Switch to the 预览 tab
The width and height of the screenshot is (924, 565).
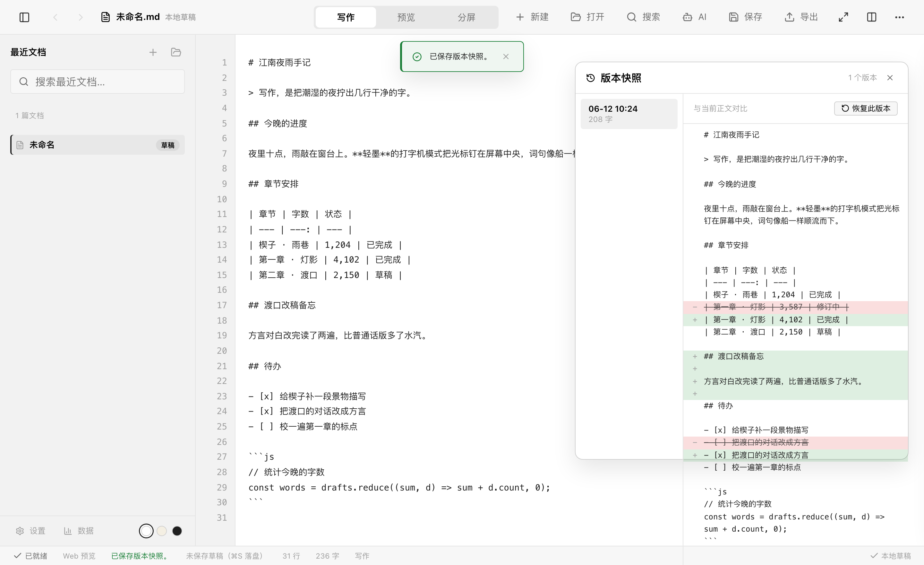tap(406, 17)
